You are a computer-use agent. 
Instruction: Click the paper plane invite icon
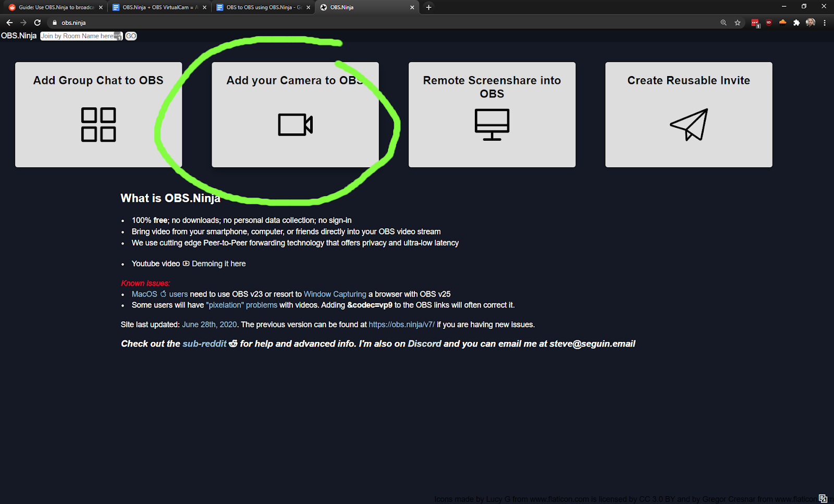pyautogui.click(x=689, y=125)
